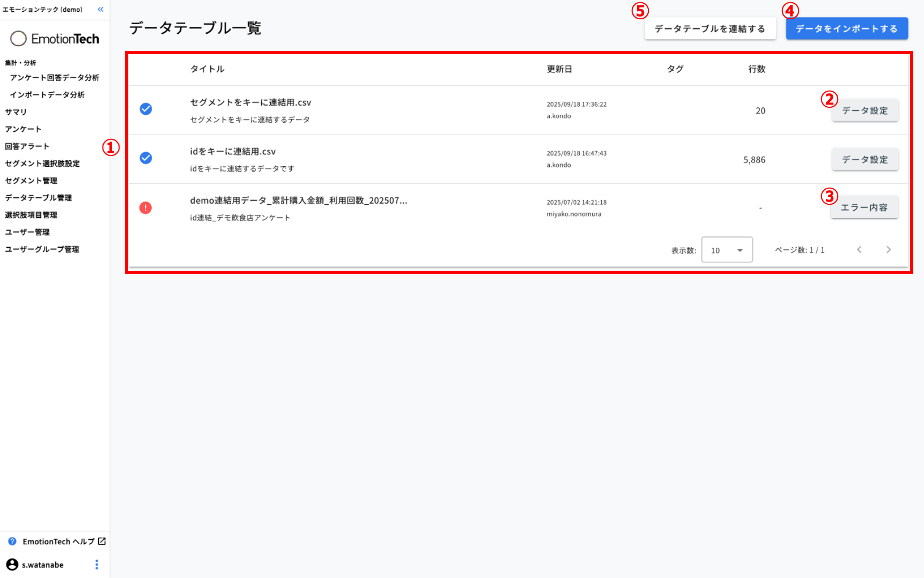Click blue check icon for セグメントをキーに連結用.csv
This screenshot has height=578, width=924.
[x=146, y=109]
